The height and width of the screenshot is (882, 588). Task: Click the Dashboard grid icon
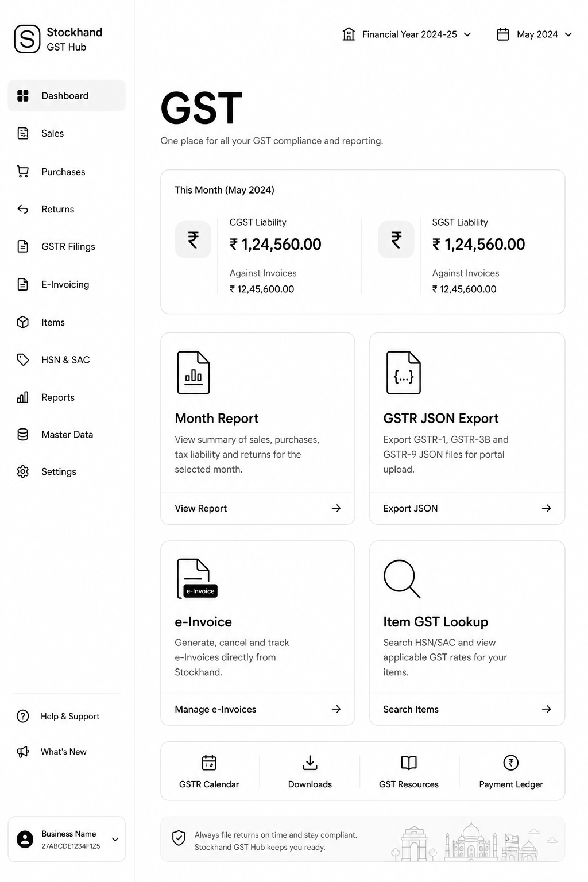[23, 96]
